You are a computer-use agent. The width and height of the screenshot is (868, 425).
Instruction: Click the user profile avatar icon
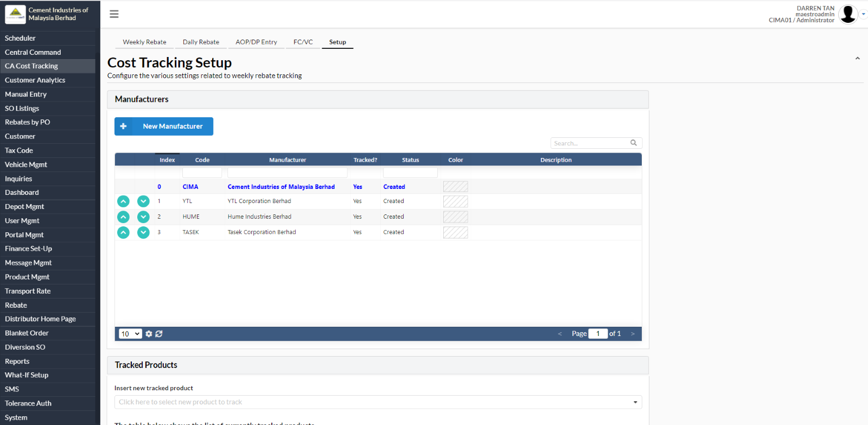tap(848, 14)
